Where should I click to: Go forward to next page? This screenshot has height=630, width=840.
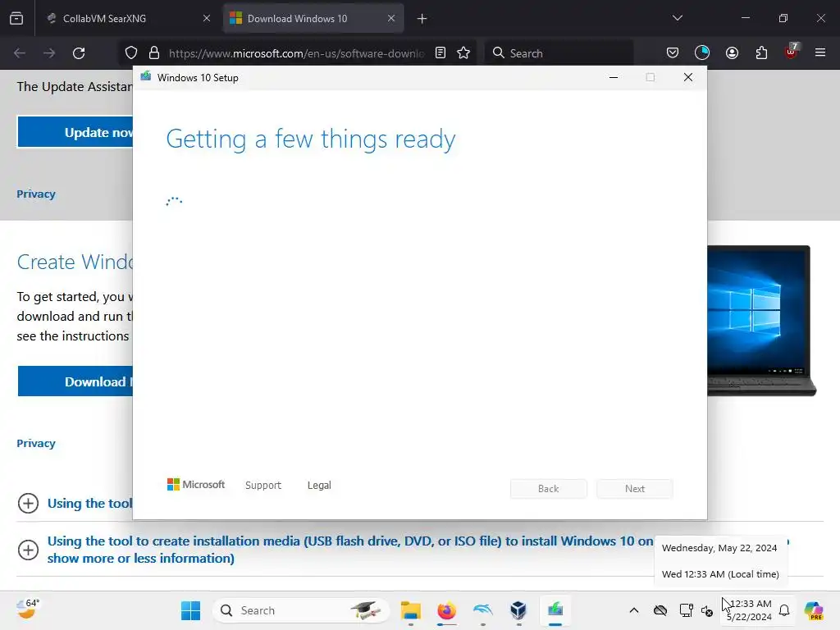pyautogui.click(x=49, y=53)
